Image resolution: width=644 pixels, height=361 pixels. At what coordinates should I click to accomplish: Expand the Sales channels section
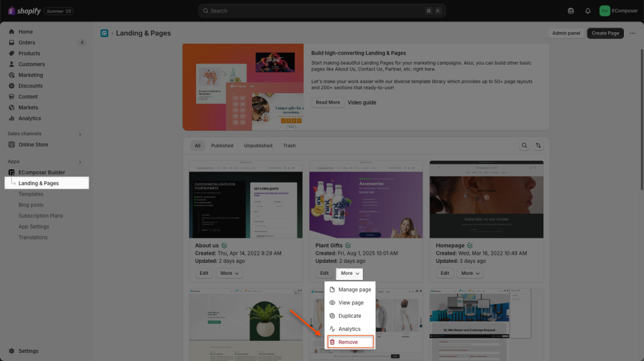[x=80, y=135]
